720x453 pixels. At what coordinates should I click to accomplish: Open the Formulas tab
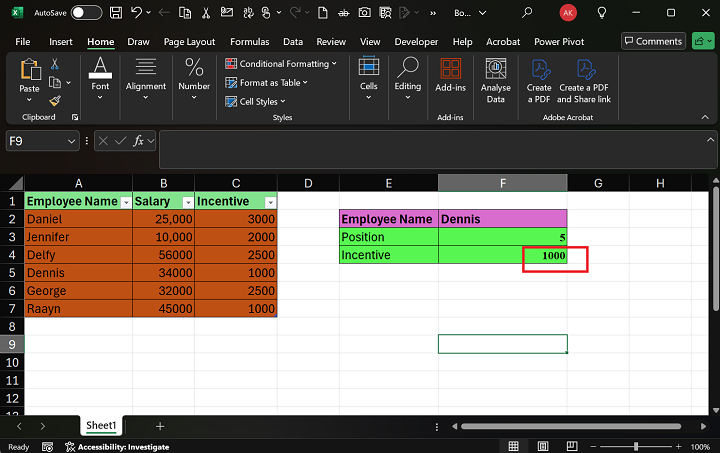[x=249, y=42]
